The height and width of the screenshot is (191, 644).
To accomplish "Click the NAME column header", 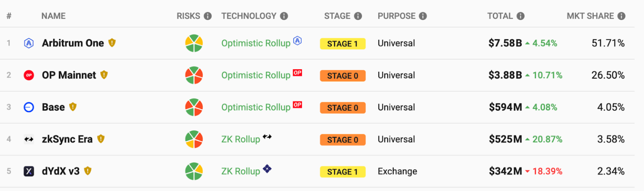I will coord(53,16).
